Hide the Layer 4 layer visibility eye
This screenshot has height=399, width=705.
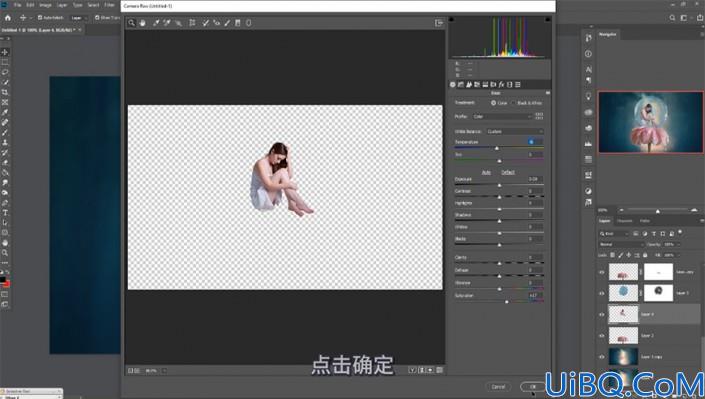(x=602, y=314)
